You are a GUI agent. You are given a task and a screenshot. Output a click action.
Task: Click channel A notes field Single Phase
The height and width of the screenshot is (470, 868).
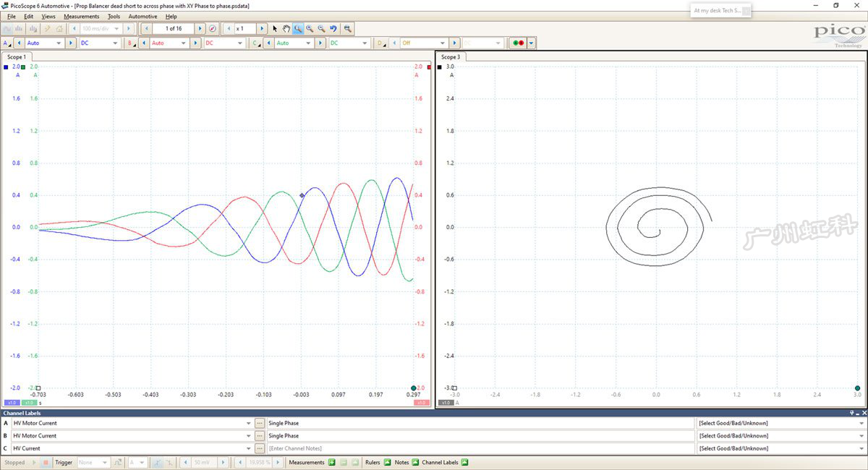480,423
